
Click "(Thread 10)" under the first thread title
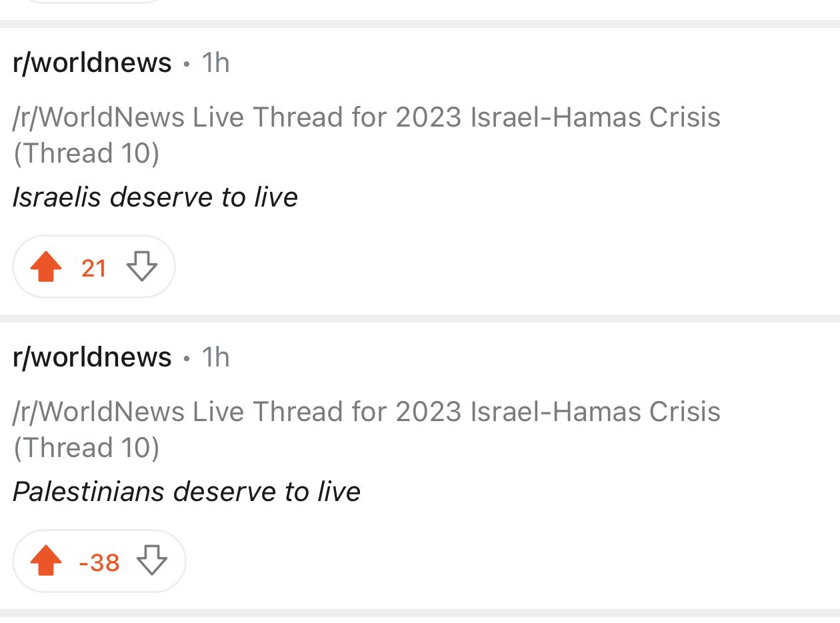click(x=86, y=153)
